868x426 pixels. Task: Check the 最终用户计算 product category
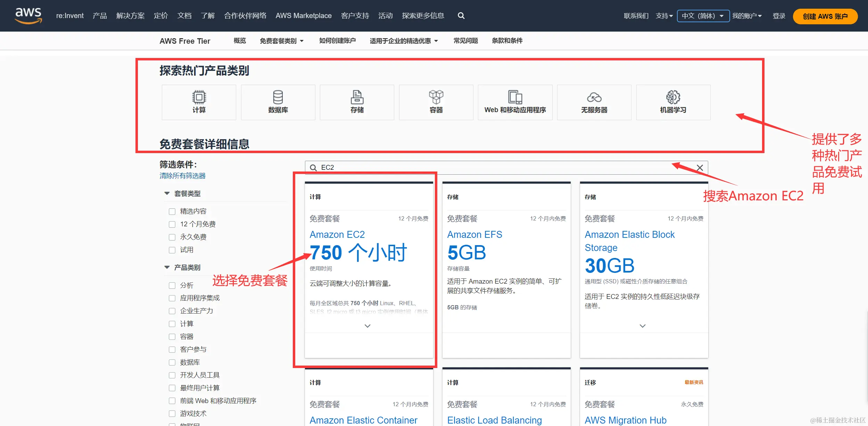[172, 388]
